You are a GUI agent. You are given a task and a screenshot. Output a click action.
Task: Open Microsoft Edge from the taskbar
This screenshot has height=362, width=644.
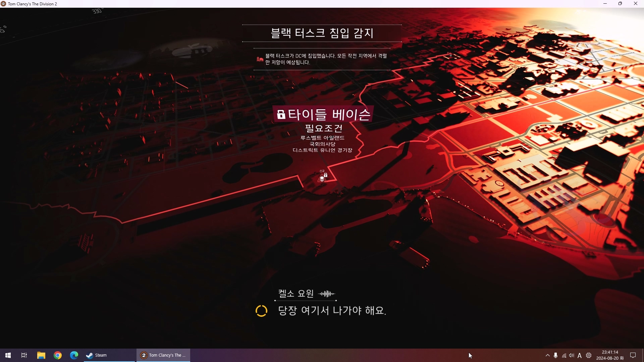click(x=74, y=355)
